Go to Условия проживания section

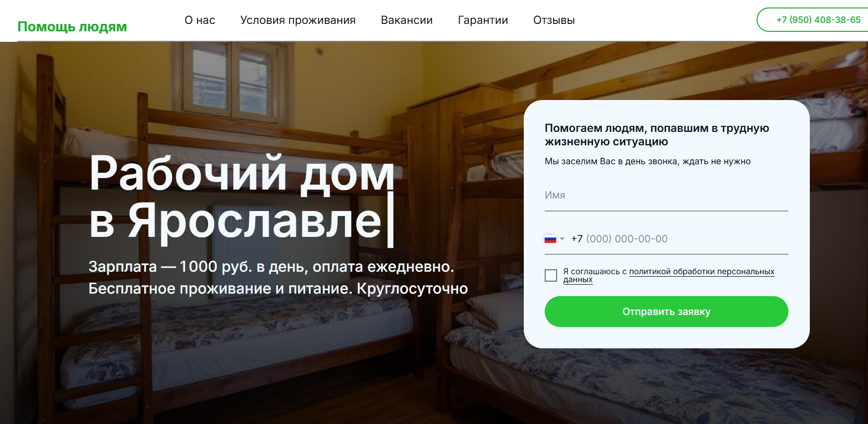(x=298, y=20)
